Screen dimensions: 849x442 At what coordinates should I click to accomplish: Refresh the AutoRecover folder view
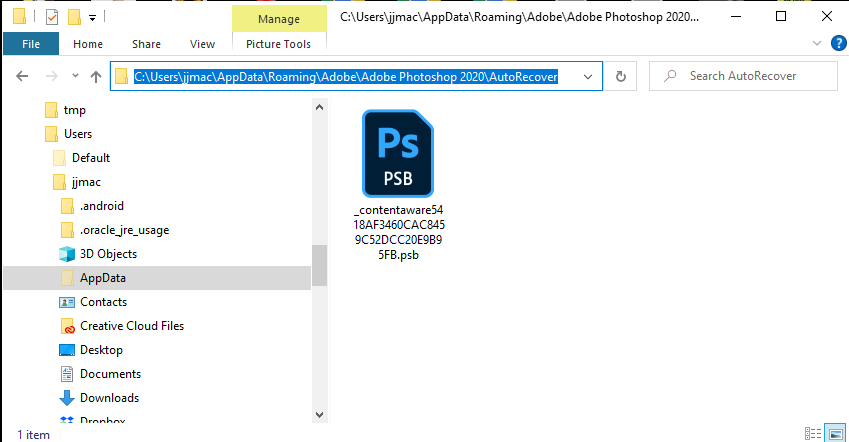[x=621, y=77]
